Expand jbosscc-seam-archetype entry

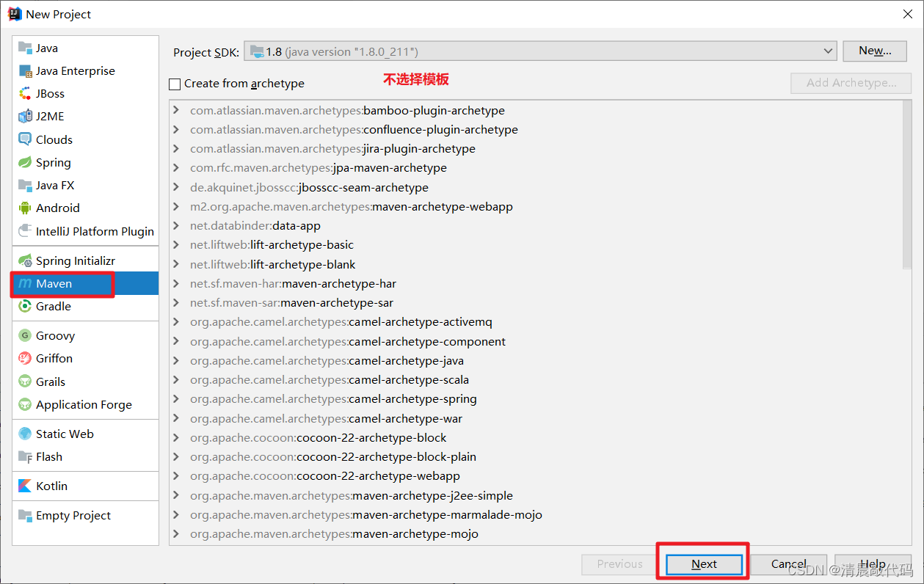[x=176, y=188]
